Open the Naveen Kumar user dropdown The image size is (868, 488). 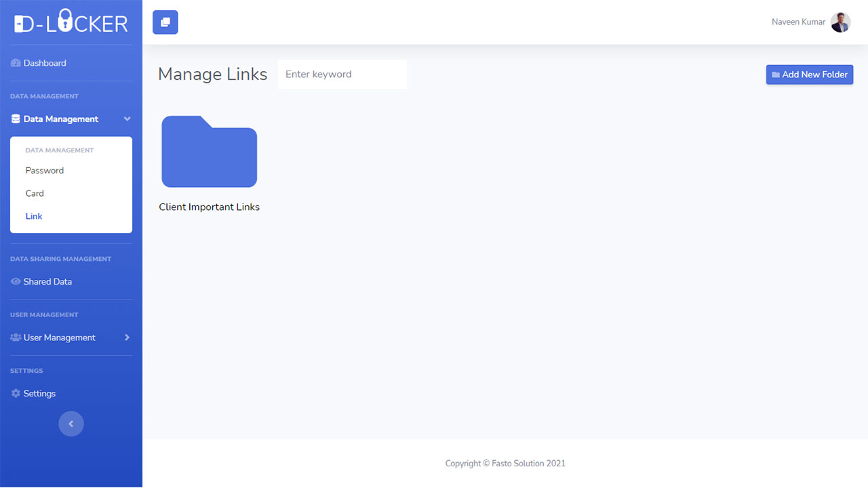(x=798, y=22)
